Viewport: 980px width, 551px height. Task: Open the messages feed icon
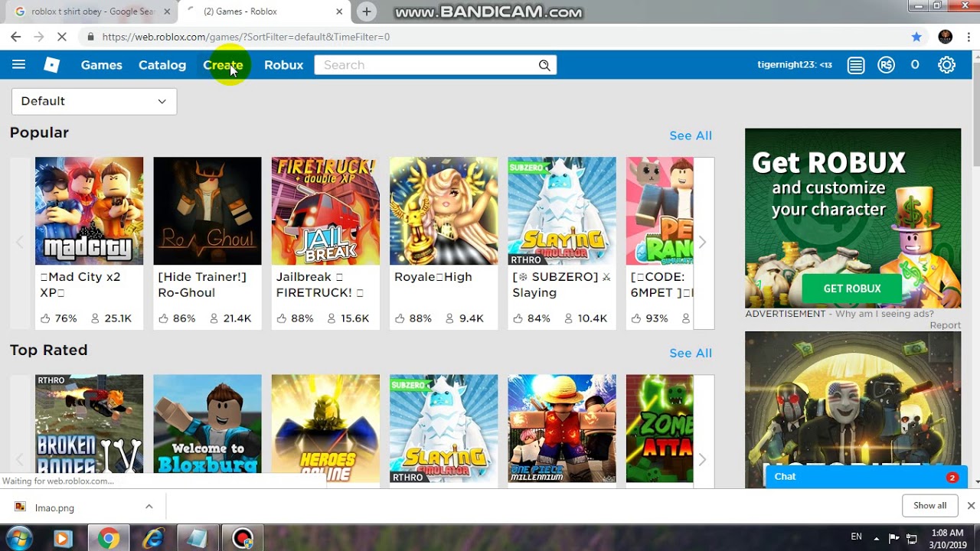(856, 65)
